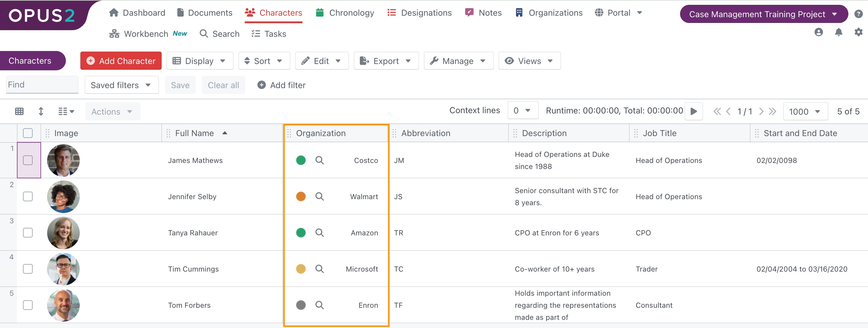Viewport: 868px width, 328px height.
Task: Click the magnifier icon in Walmart row
Action: click(x=319, y=196)
